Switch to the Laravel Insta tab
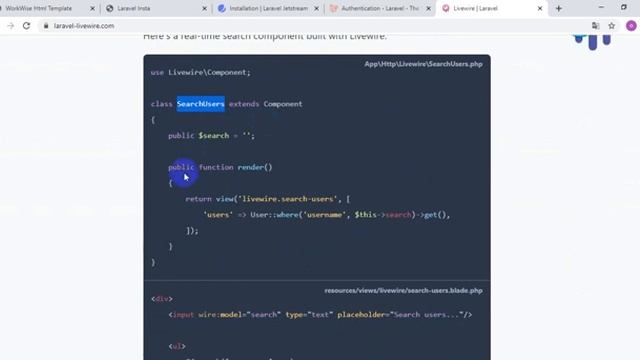This screenshot has width=640, height=360. (x=156, y=8)
